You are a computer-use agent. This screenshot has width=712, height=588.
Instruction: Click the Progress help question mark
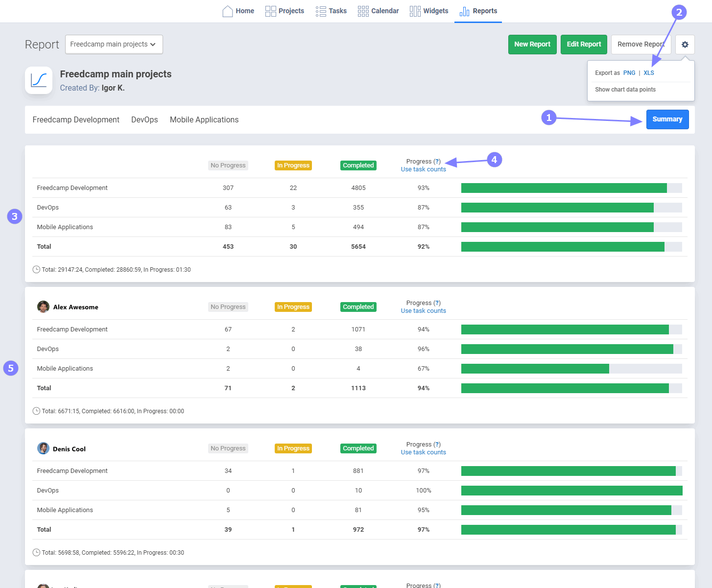(x=437, y=162)
